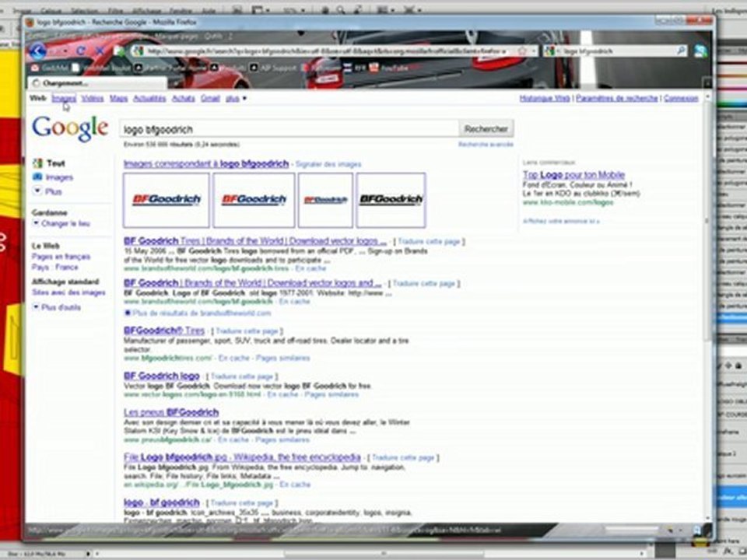Open 'BFGoodrich® Tires' result

tap(164, 331)
